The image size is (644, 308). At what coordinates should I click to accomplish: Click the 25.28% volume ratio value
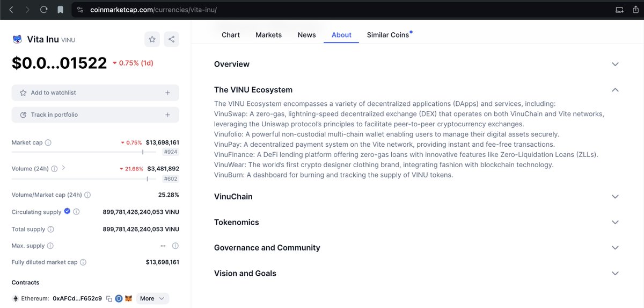click(x=169, y=195)
